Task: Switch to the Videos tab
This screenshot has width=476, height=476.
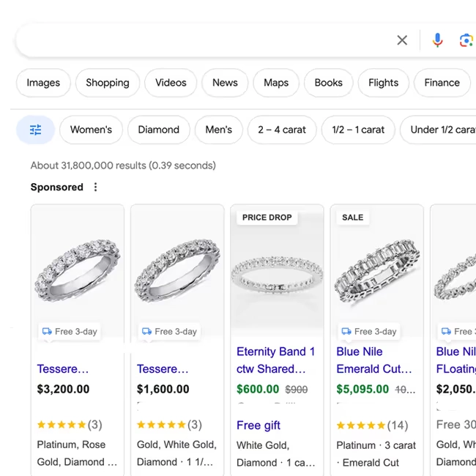Action: [171, 83]
